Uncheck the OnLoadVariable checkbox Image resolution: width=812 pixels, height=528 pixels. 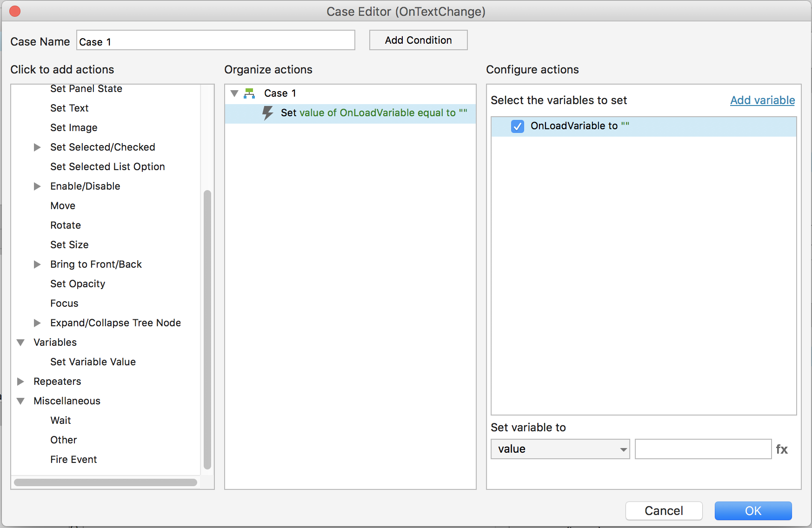(517, 126)
